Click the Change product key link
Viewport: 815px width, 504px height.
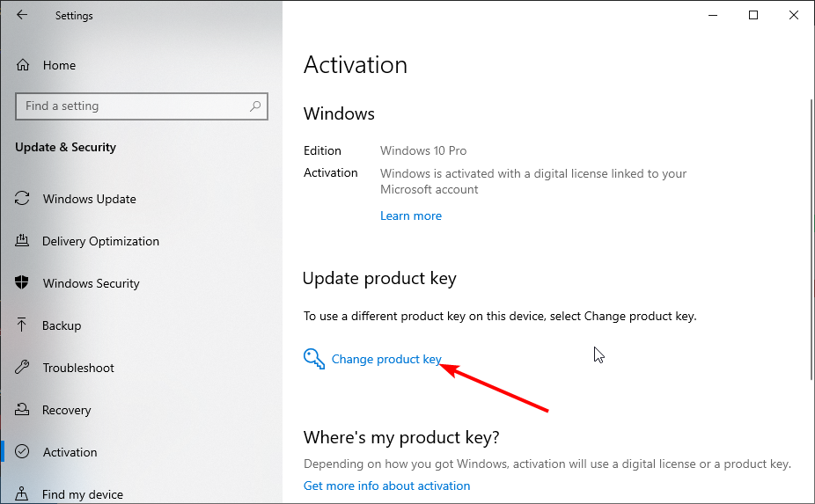point(385,359)
